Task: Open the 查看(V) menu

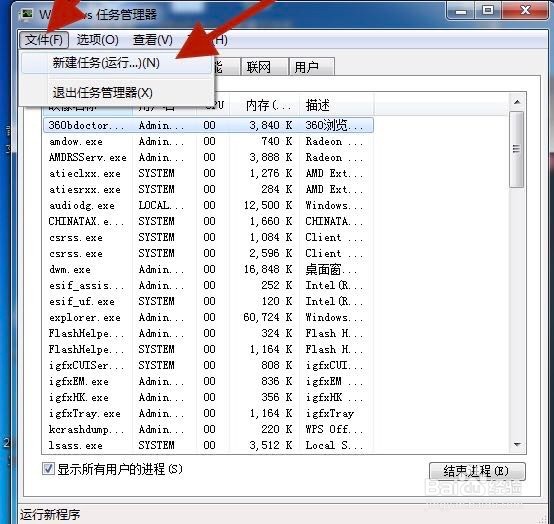Action: click(153, 40)
